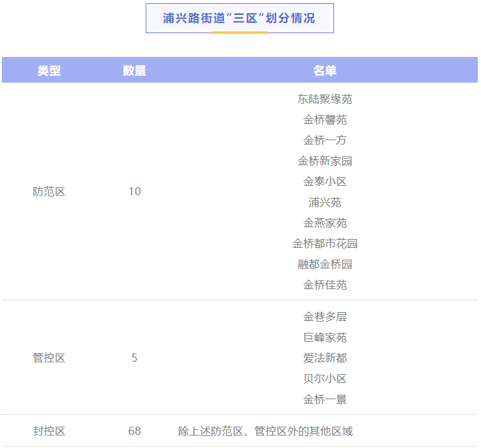Select 爱法新都 in the list
481x448 pixels.
[325, 358]
